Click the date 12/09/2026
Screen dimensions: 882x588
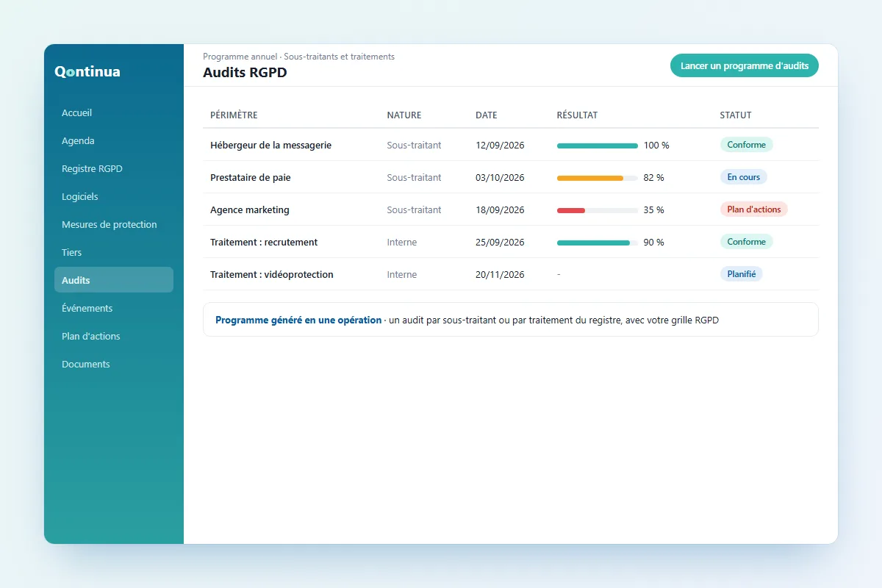coord(501,146)
